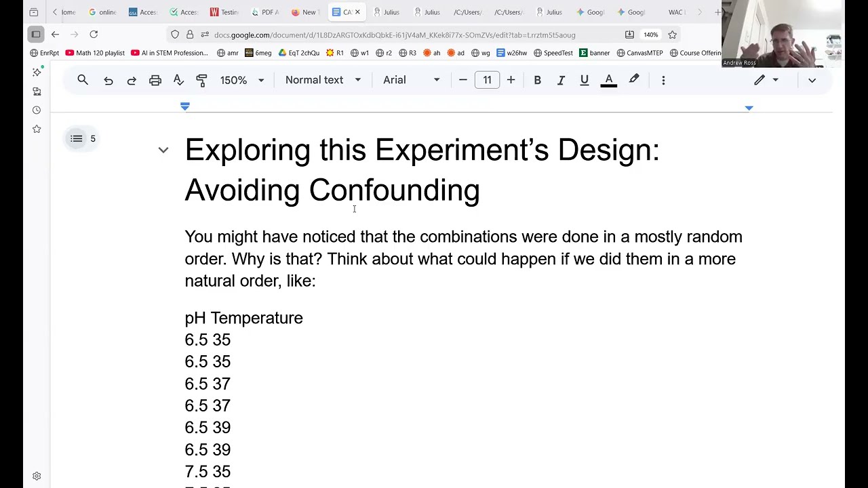Toggle the browser sidebar button

tap(36, 35)
